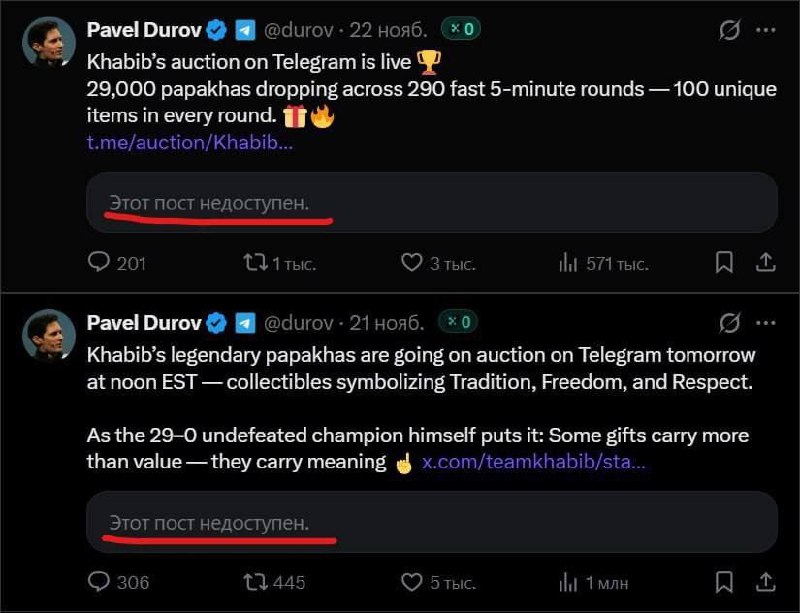Open the t.me/auction/Khabib link
800x613 pixels.
point(189,143)
